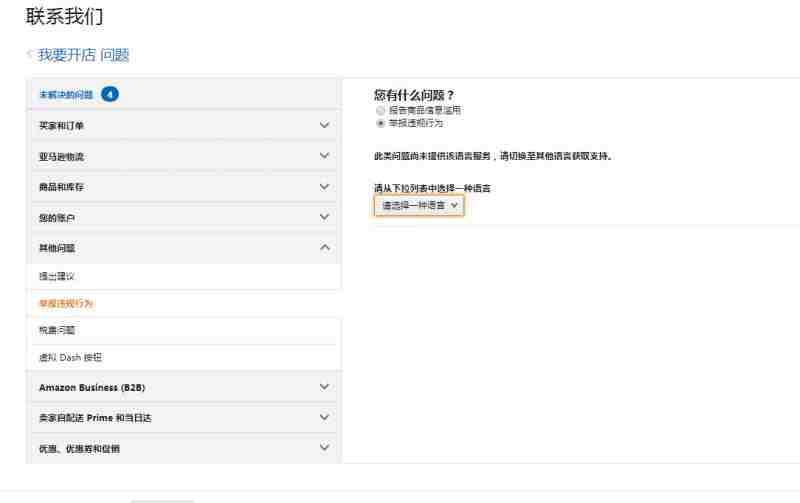Click the Amazon Business (B2B) chevron
The height and width of the screenshot is (503, 800).
click(x=323, y=387)
